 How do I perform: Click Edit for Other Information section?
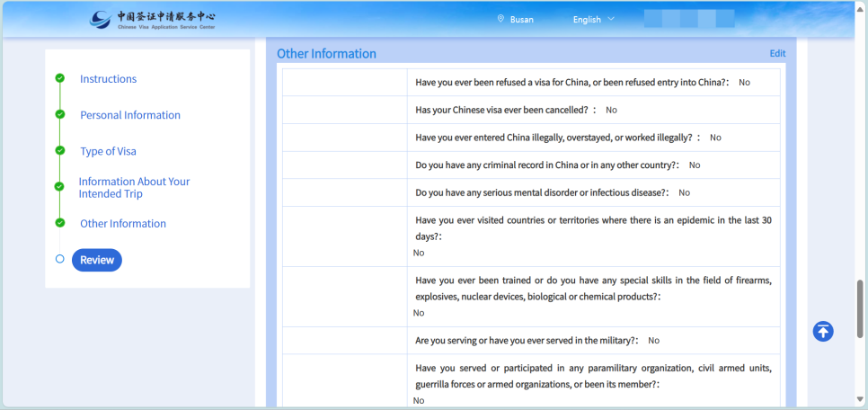777,53
